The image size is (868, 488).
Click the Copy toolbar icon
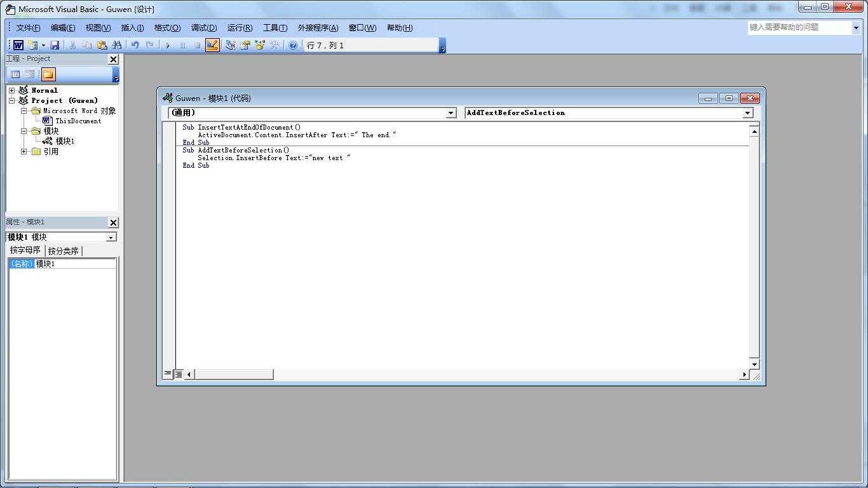(87, 45)
